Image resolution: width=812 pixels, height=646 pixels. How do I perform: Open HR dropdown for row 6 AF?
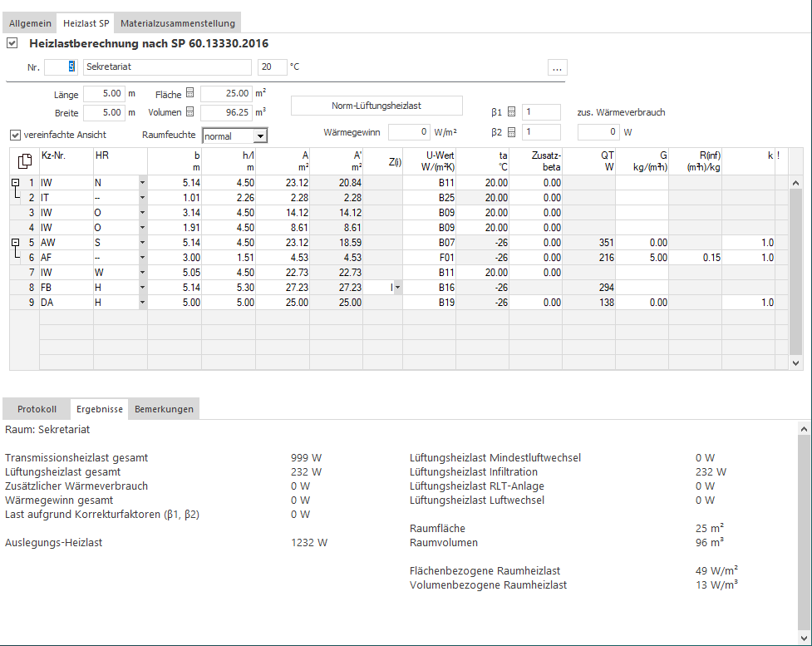tap(142, 258)
